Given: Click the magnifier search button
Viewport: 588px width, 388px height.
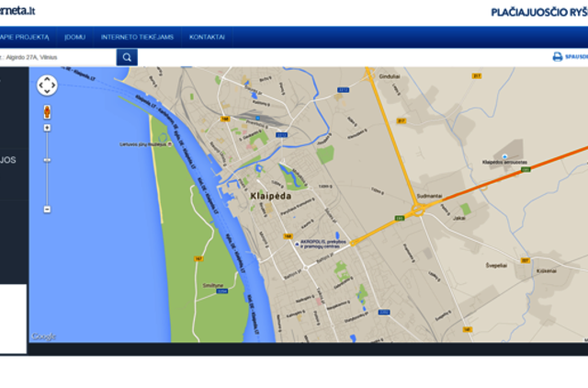Looking at the screenshot, I should coord(127,57).
